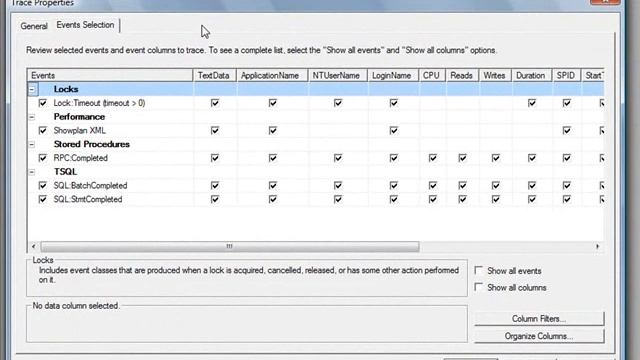Collapse the Performance event category
640x360 pixels.
[32, 117]
